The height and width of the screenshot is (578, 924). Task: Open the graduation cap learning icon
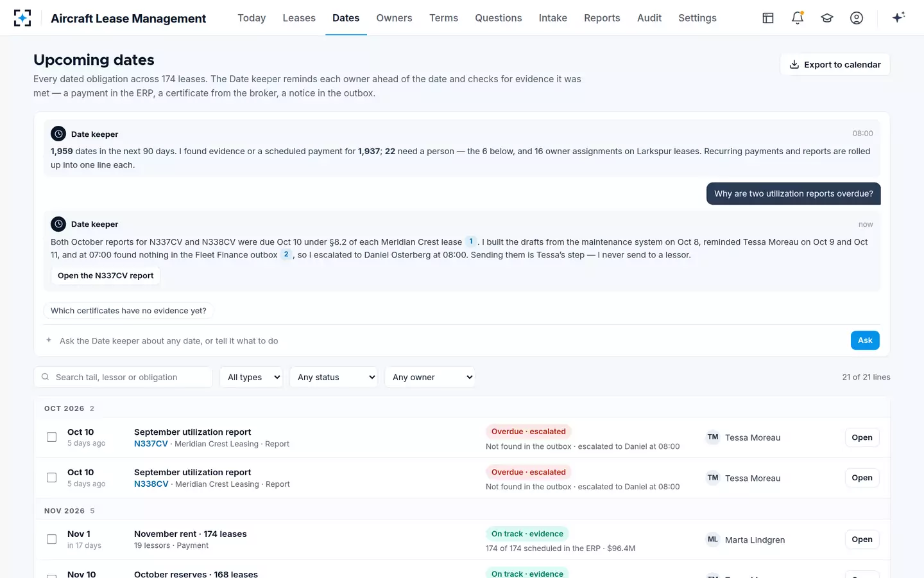[827, 18]
